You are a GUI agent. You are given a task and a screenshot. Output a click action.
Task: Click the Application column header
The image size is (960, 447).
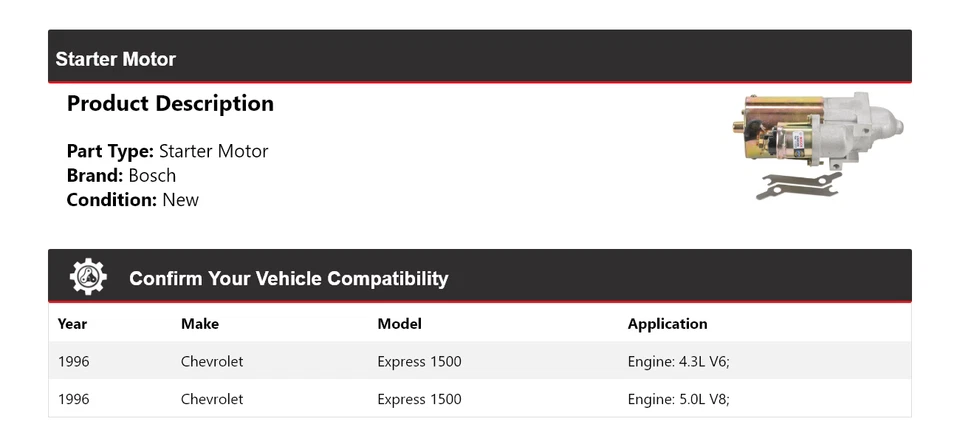coord(667,324)
